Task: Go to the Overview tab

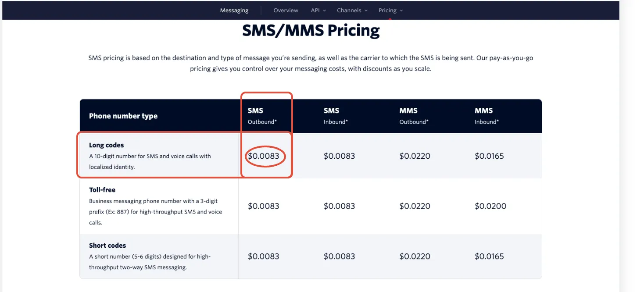Action: (x=286, y=11)
